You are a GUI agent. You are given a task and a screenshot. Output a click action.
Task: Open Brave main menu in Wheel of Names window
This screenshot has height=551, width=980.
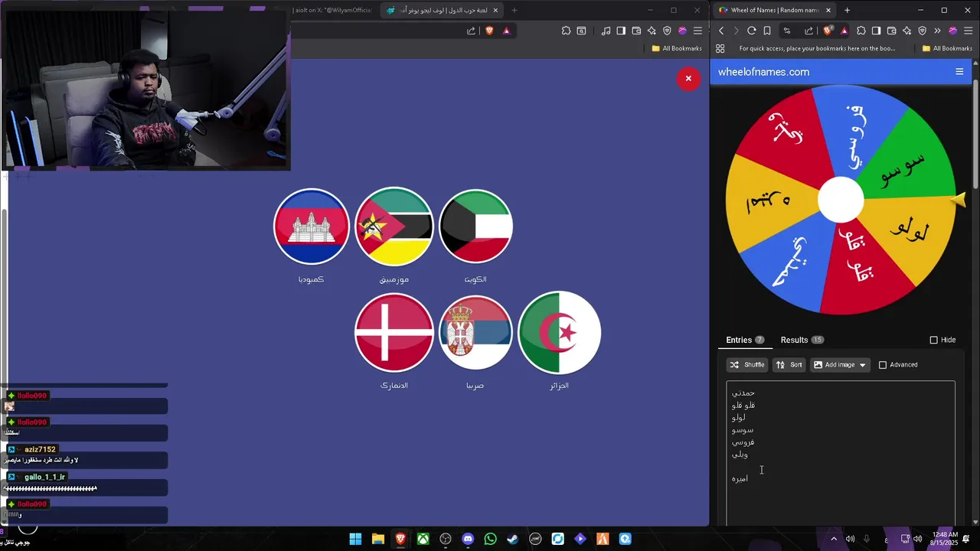(969, 31)
